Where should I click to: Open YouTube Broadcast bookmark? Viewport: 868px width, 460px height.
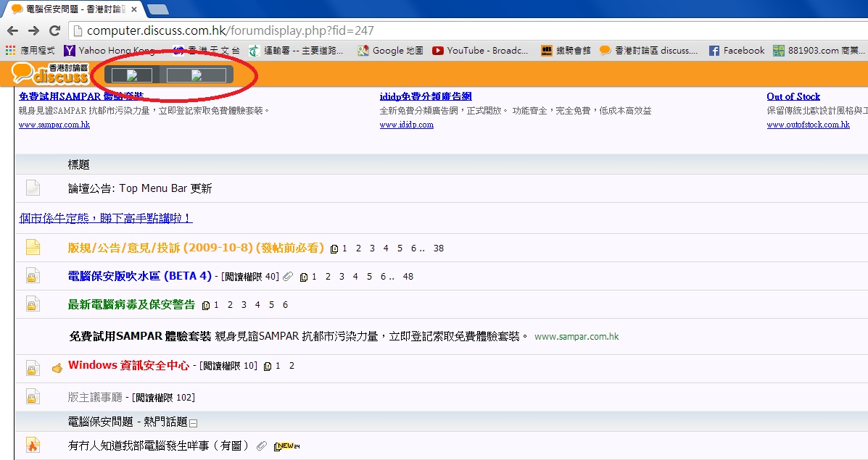pos(480,50)
